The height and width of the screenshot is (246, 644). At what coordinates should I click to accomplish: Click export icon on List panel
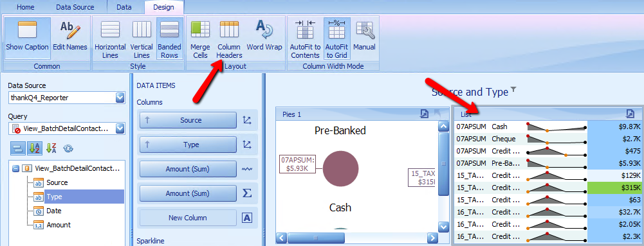tap(630, 114)
